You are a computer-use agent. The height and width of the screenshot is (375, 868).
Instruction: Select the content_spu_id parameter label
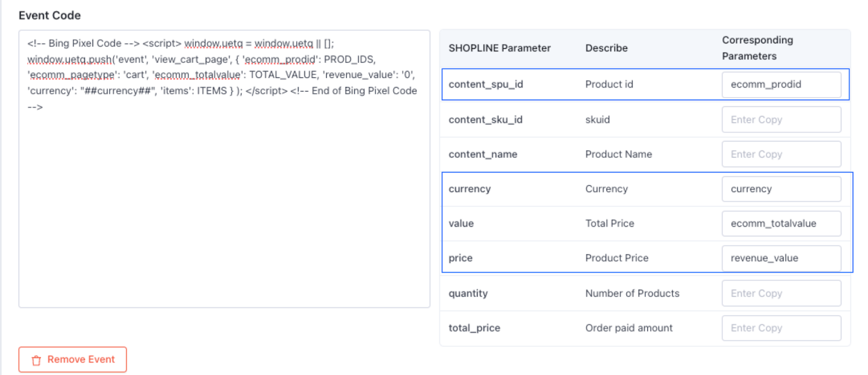coord(485,84)
